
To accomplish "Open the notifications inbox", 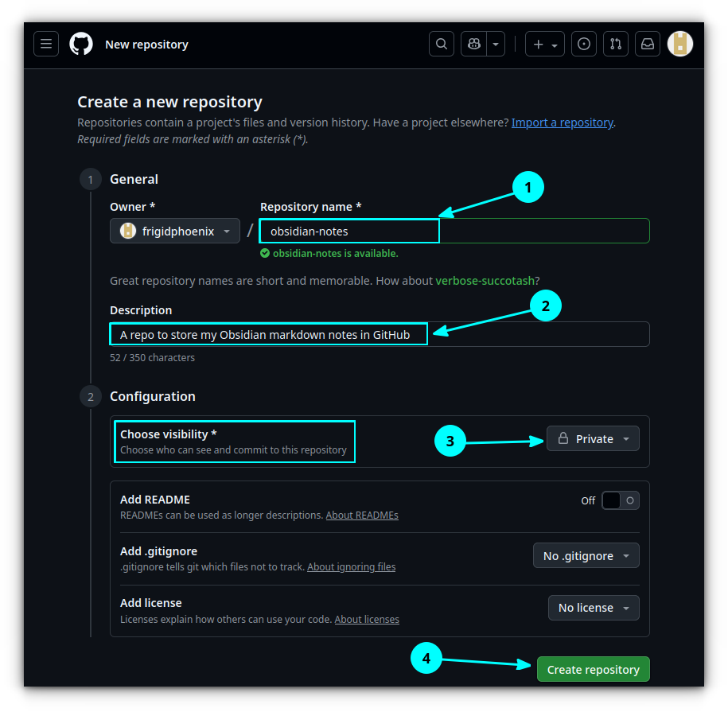I will coord(647,44).
